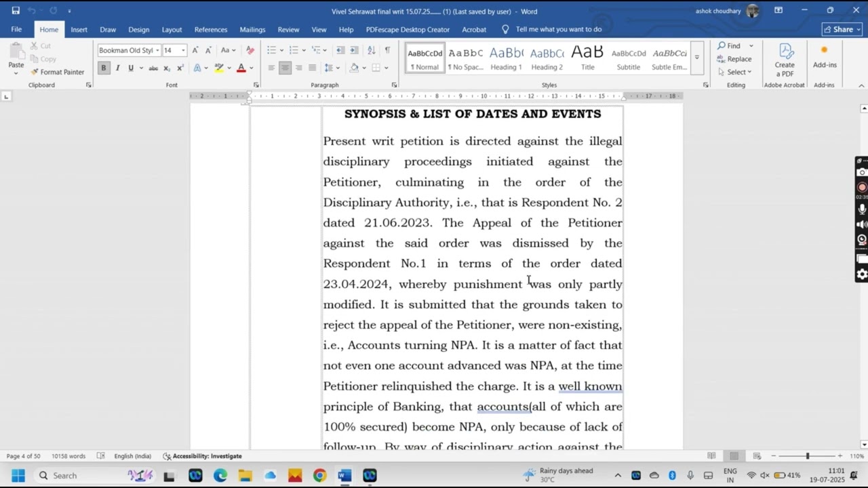Apply red font color swatch
This screenshot has height=488, width=868.
pos(241,68)
